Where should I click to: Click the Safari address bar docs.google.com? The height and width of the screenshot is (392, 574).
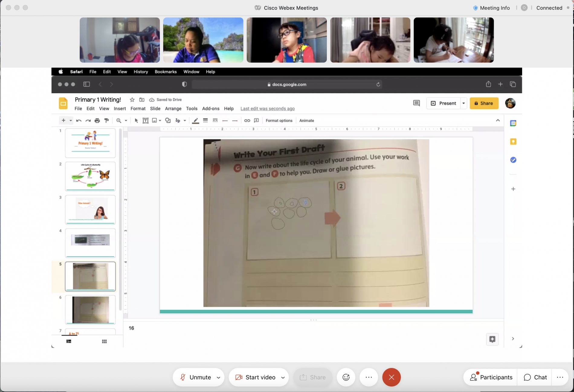click(287, 85)
